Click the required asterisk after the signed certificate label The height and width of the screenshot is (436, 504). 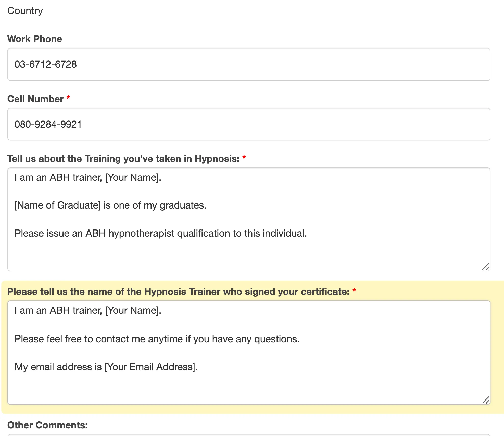pos(354,291)
